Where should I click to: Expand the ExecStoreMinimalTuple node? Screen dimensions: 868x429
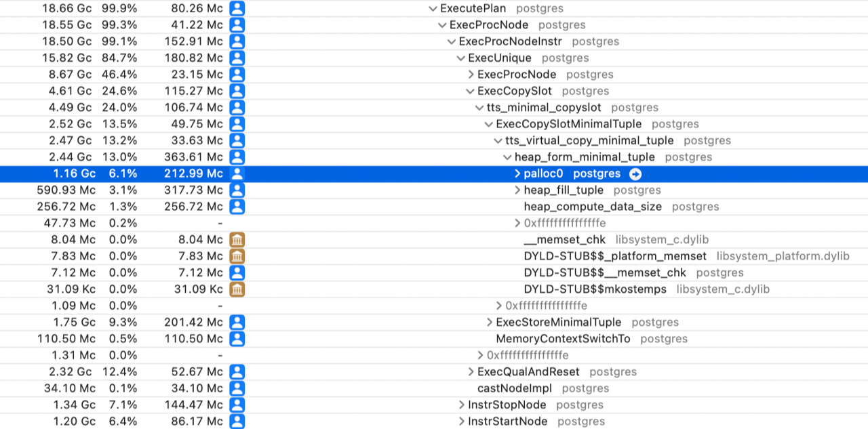490,323
